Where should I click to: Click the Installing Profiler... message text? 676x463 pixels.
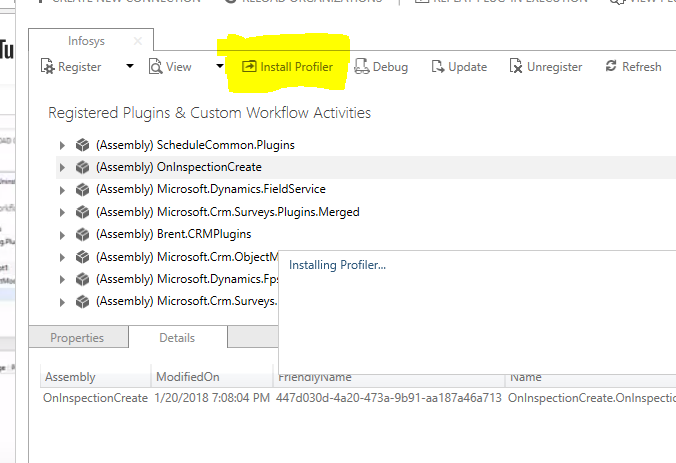[338, 265]
